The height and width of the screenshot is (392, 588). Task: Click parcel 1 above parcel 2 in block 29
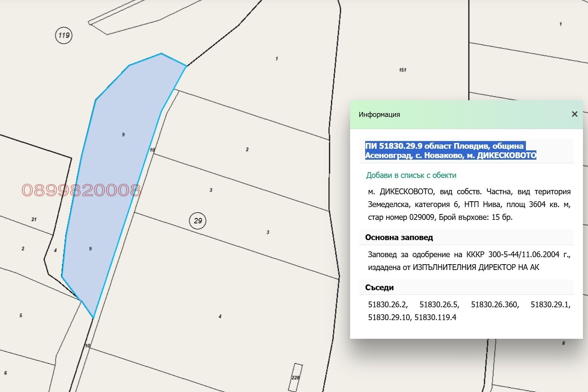click(276, 59)
